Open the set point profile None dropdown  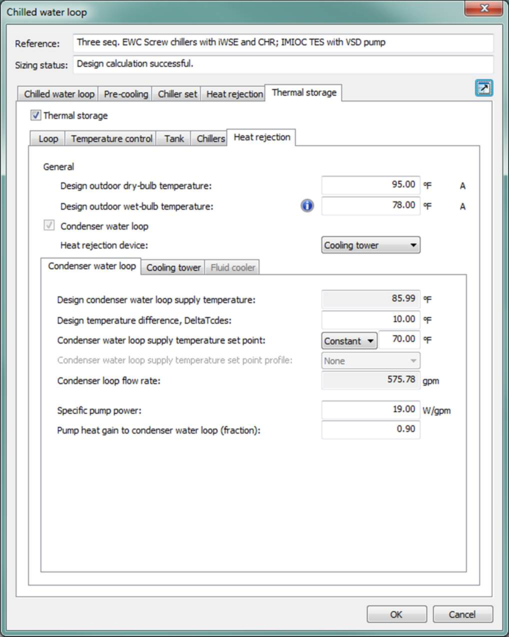[x=370, y=361]
